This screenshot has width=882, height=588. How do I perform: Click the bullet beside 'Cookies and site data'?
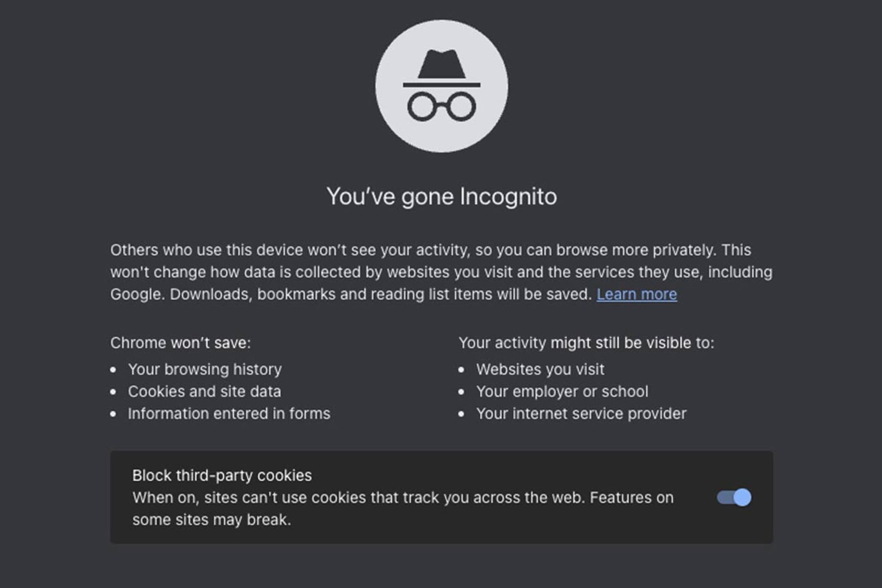click(113, 392)
